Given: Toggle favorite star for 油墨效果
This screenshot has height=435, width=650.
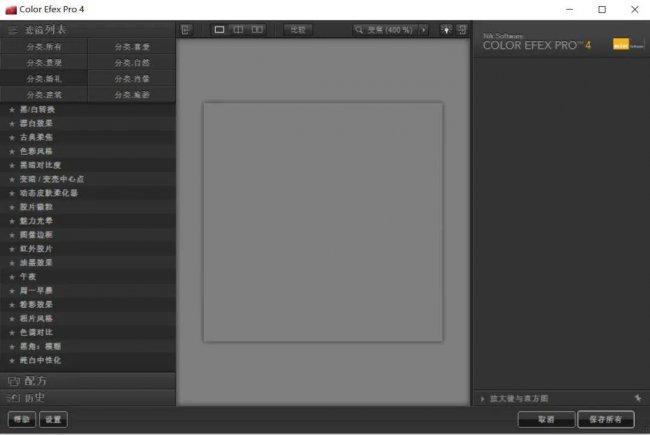Looking at the screenshot, I should point(12,263).
